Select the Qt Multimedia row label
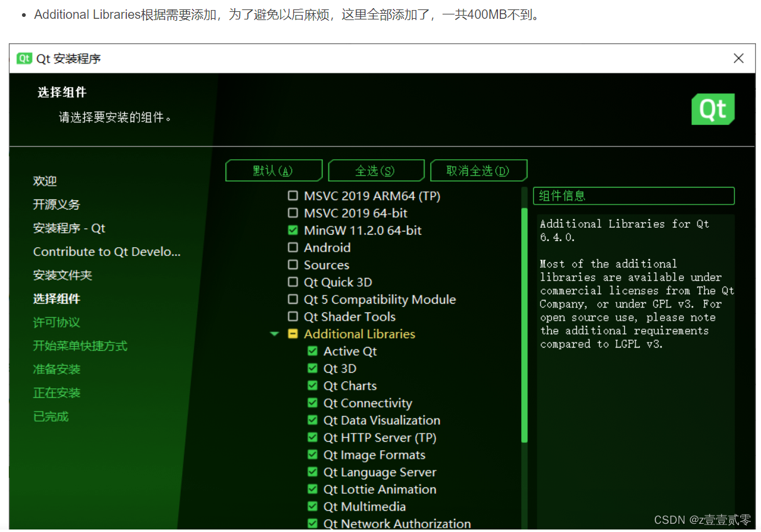 365,506
